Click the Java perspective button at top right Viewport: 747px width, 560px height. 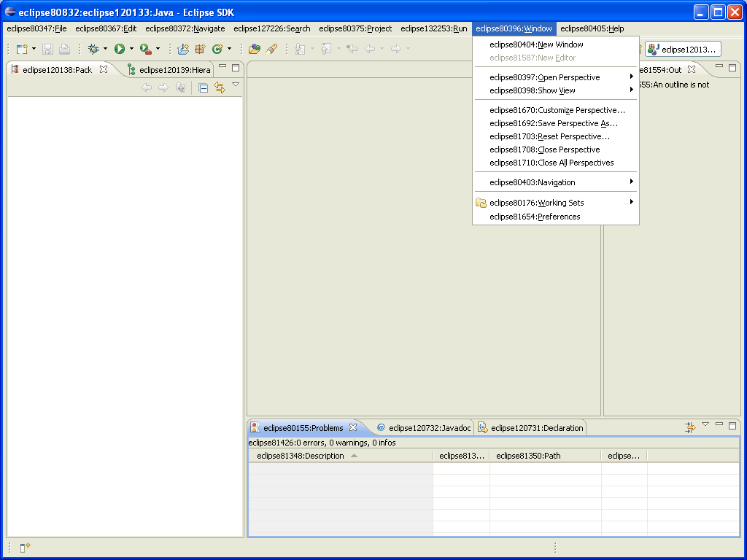click(x=683, y=49)
